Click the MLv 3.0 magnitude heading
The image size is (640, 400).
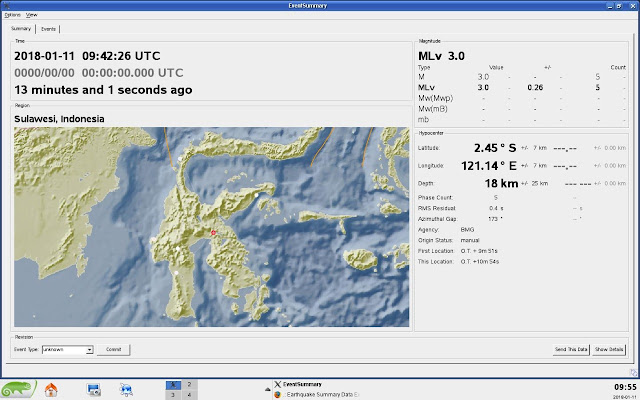pos(441,56)
